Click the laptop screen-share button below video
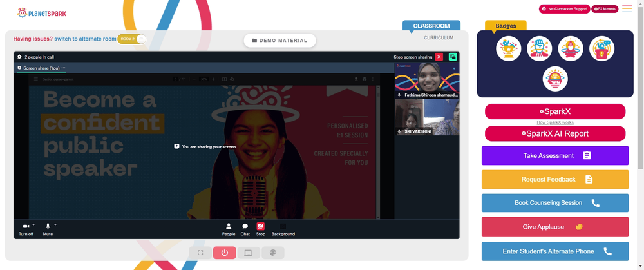 [x=249, y=253]
